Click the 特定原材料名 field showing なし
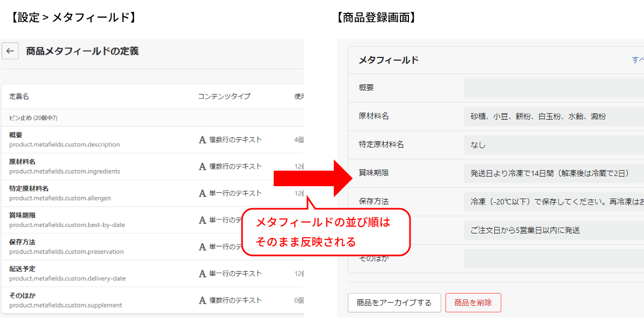 click(554, 144)
